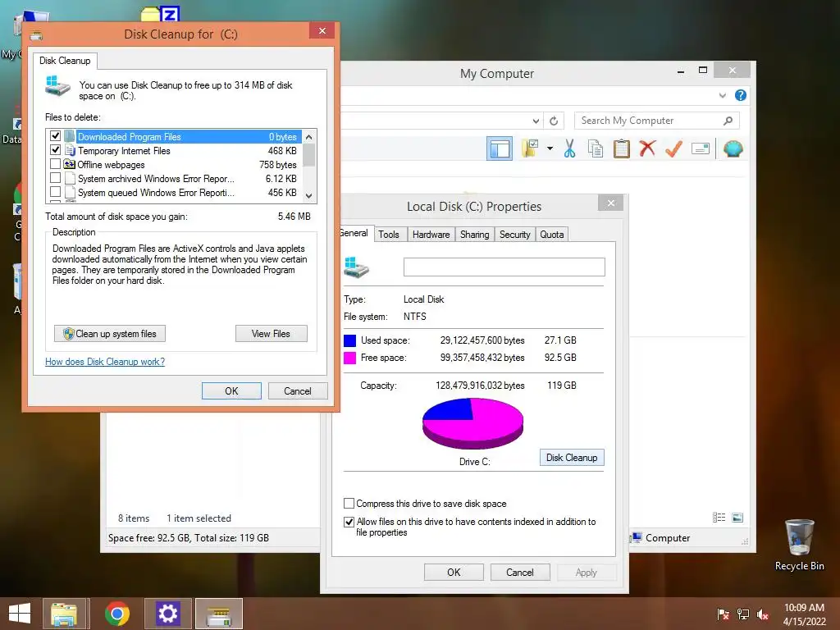The image size is (840, 630).
Task: Click the clock showing 10:09 AM
Action: coord(804,608)
